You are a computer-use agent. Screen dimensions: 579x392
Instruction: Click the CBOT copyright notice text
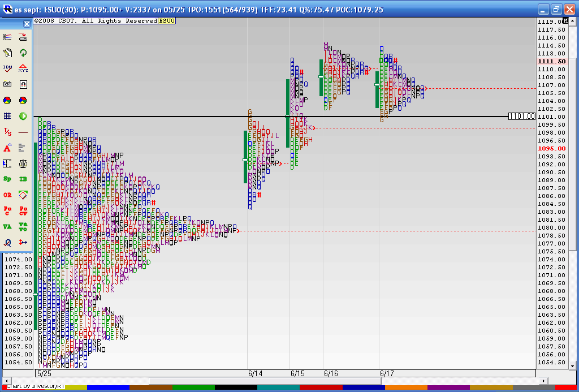point(96,21)
